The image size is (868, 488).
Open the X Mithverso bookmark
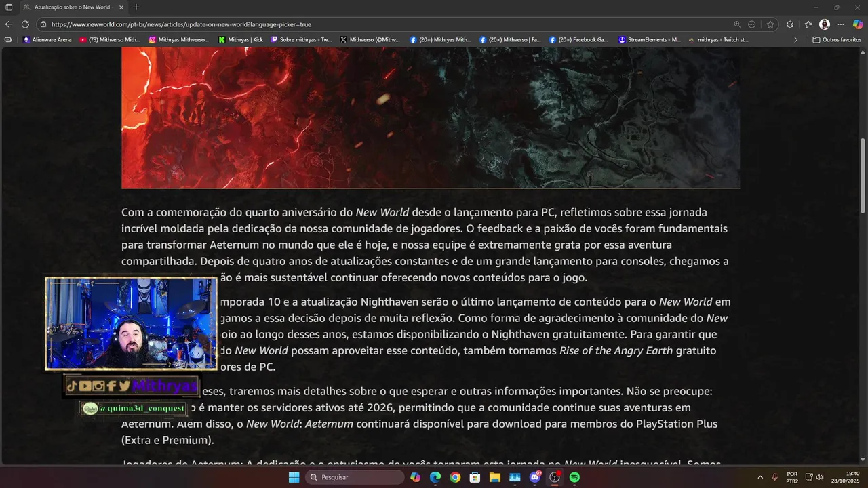370,40
